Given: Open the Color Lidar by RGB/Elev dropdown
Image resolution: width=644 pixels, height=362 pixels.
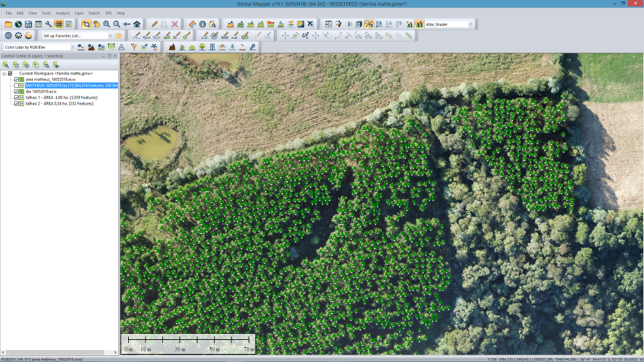Looking at the screenshot, I should click(x=72, y=48).
